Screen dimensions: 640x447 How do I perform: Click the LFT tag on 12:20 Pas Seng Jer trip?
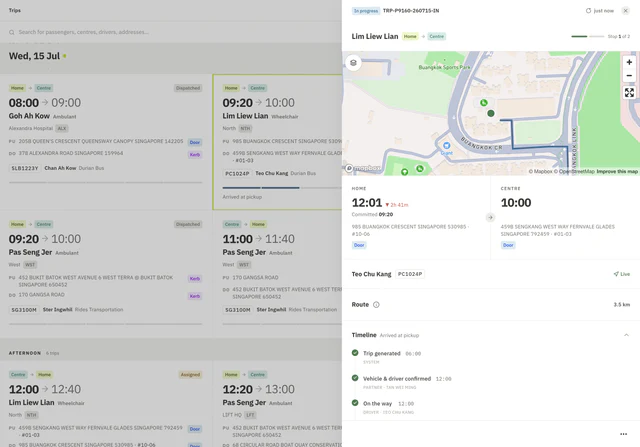(250, 415)
